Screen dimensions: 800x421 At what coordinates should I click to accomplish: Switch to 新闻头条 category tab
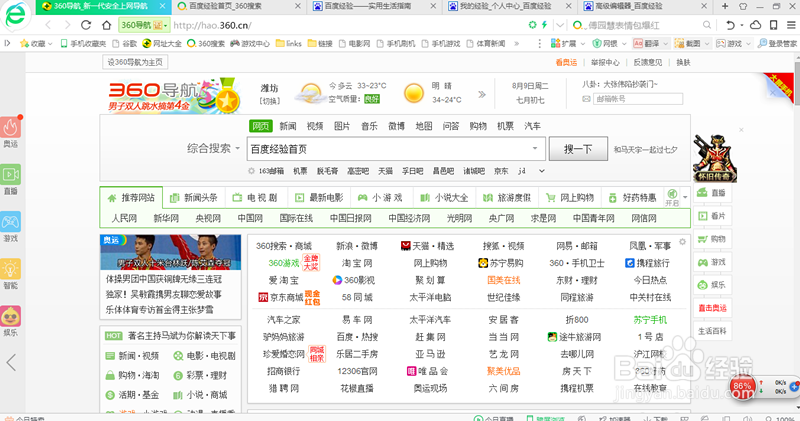(194, 197)
